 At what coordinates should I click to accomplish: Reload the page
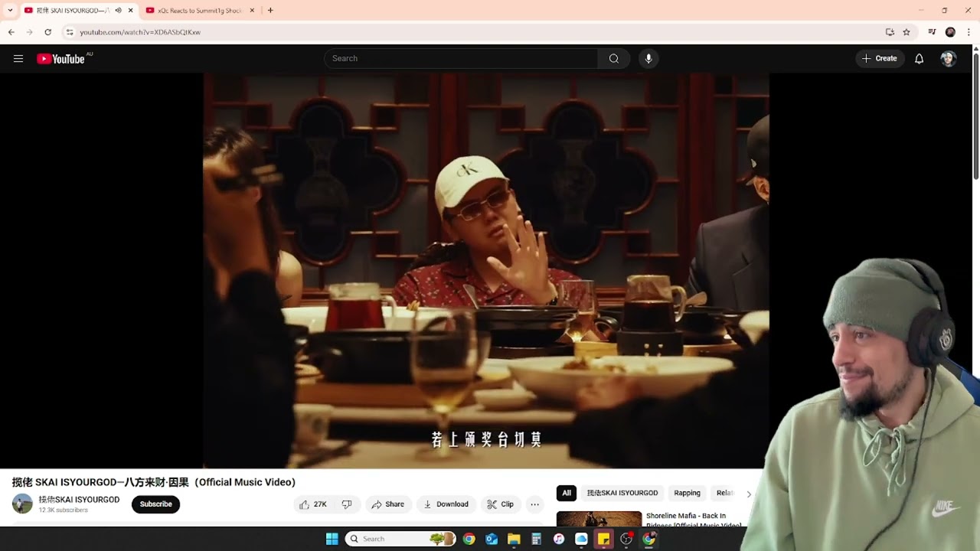[47, 32]
